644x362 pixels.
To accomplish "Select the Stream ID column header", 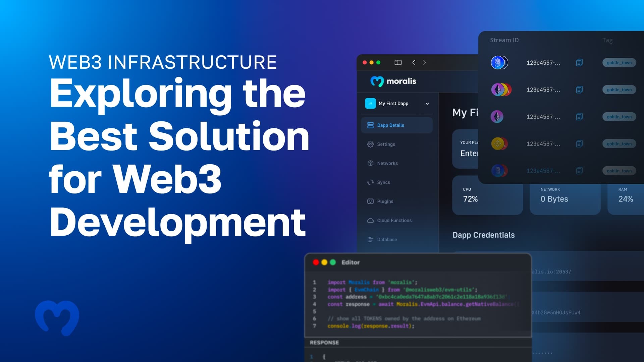I will (x=504, y=40).
